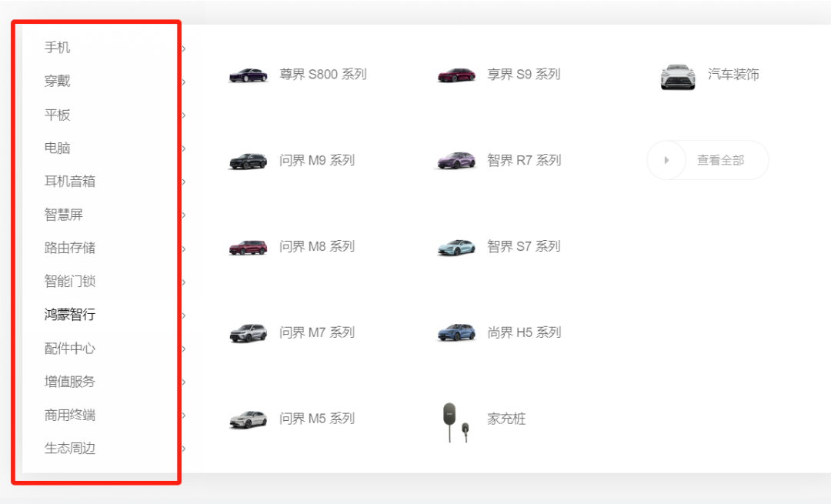Select 手机 in the category menu

58,48
